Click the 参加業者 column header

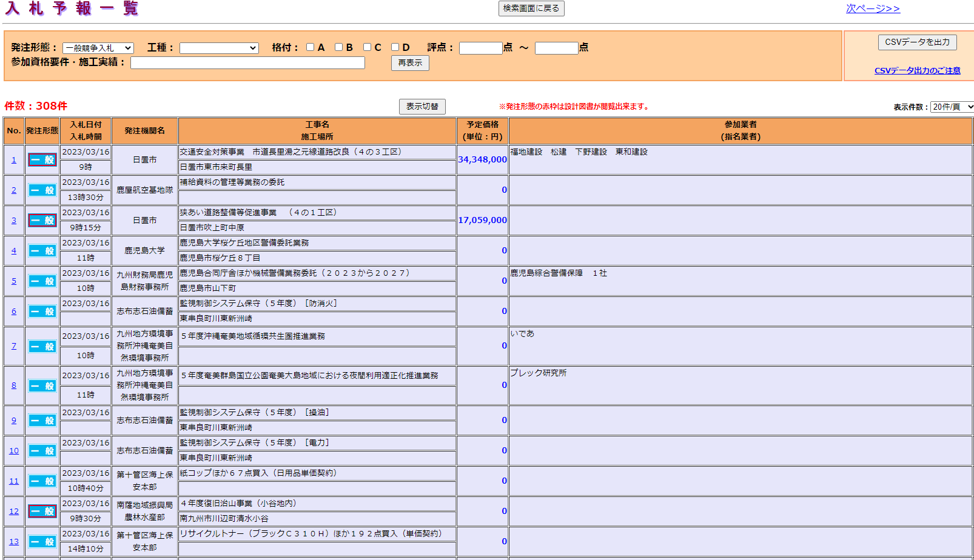(741, 125)
